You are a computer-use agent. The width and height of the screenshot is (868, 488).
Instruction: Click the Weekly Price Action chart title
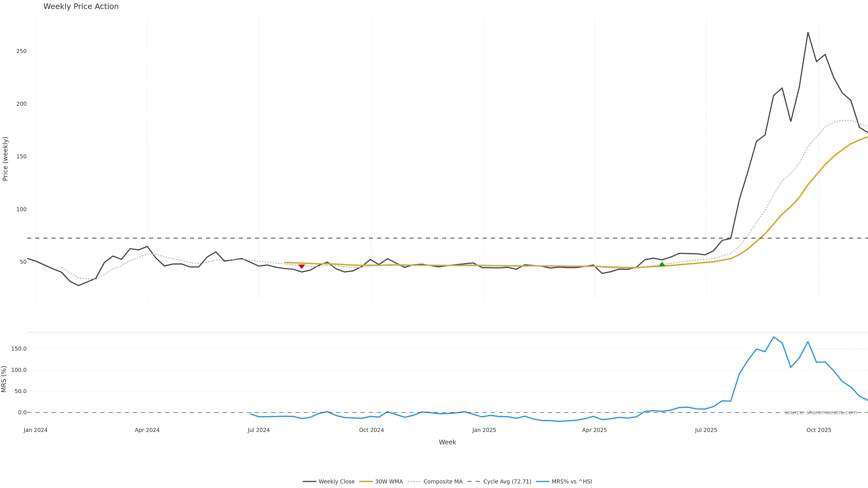[x=81, y=6]
